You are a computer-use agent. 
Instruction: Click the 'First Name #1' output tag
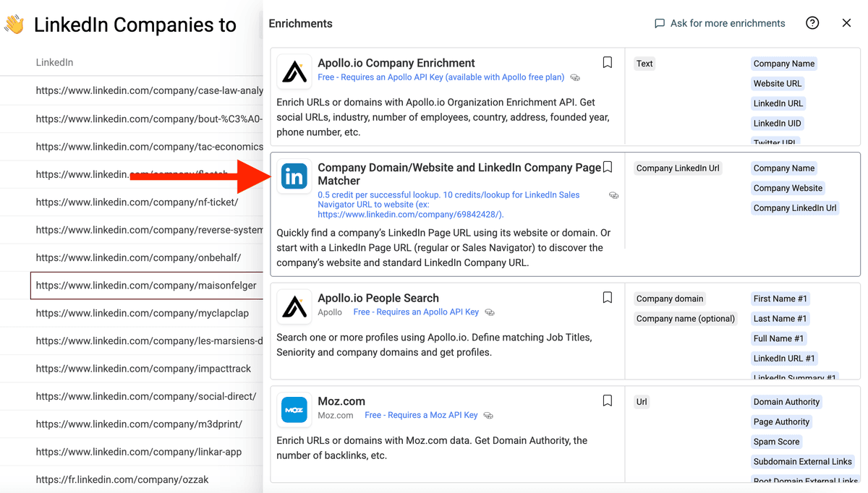coord(780,299)
